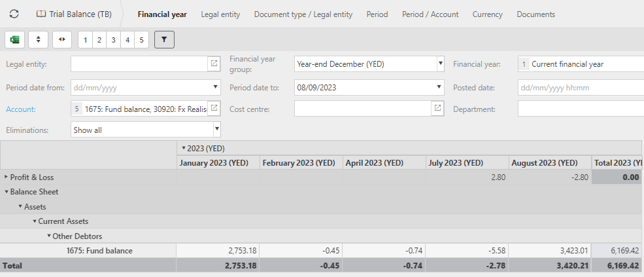The height and width of the screenshot is (277, 644).
Task: Toggle the filter panel funnel button
Action: click(x=164, y=40)
